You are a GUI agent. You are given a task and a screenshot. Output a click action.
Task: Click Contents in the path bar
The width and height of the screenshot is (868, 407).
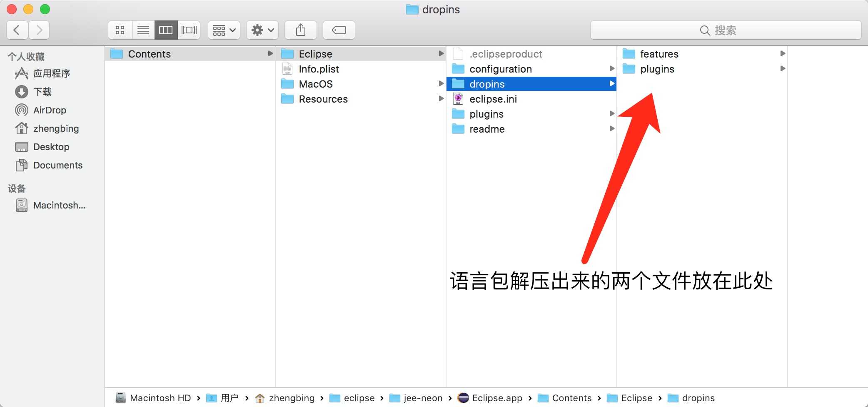point(564,398)
